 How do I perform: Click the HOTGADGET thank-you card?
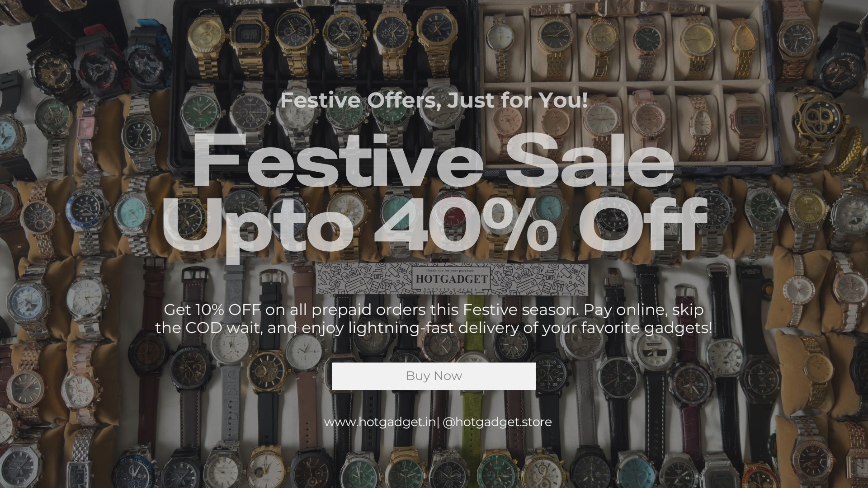(452, 279)
